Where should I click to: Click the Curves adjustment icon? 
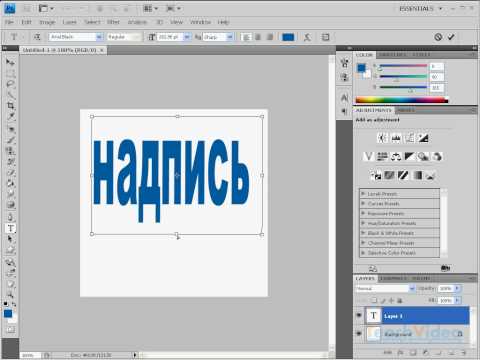(x=410, y=138)
